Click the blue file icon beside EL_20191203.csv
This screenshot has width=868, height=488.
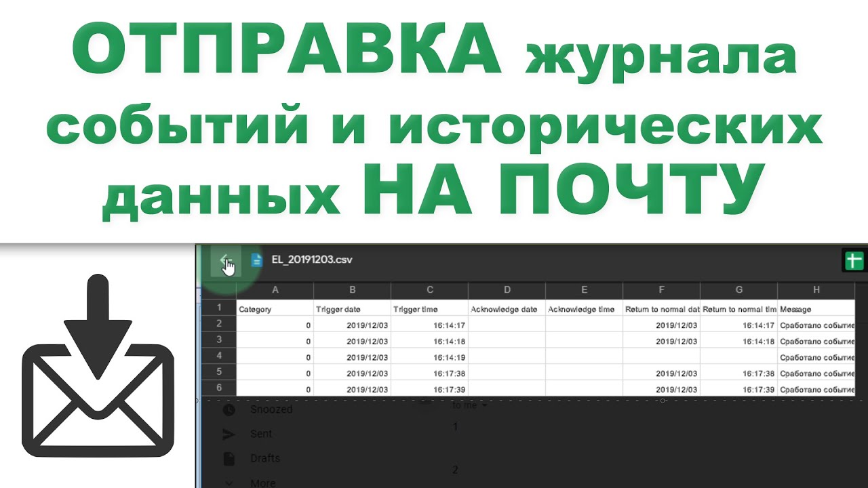[256, 260]
